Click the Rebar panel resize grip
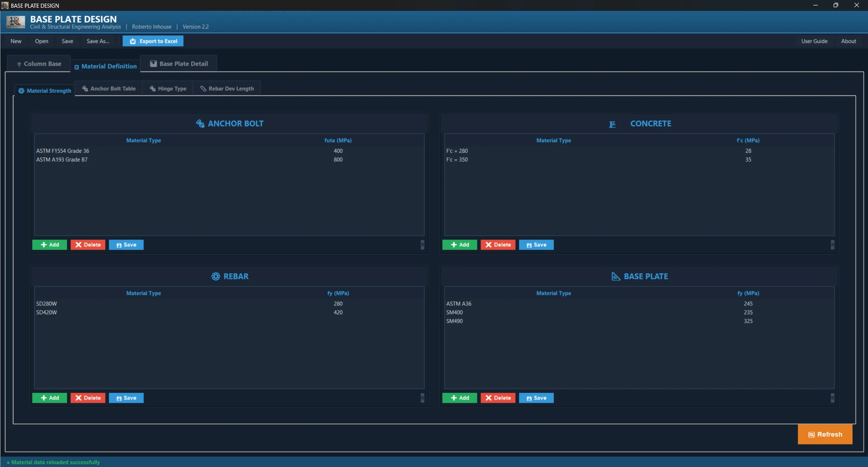868x467 pixels. (x=423, y=398)
